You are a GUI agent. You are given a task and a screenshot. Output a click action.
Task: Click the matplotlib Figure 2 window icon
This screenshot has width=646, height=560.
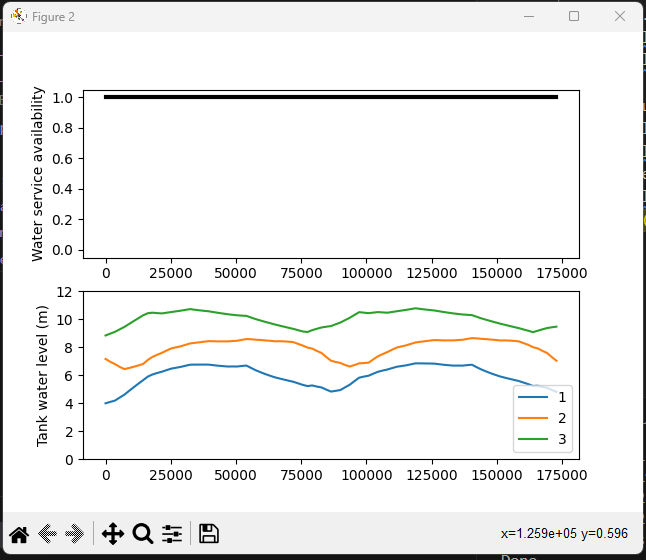19,16
